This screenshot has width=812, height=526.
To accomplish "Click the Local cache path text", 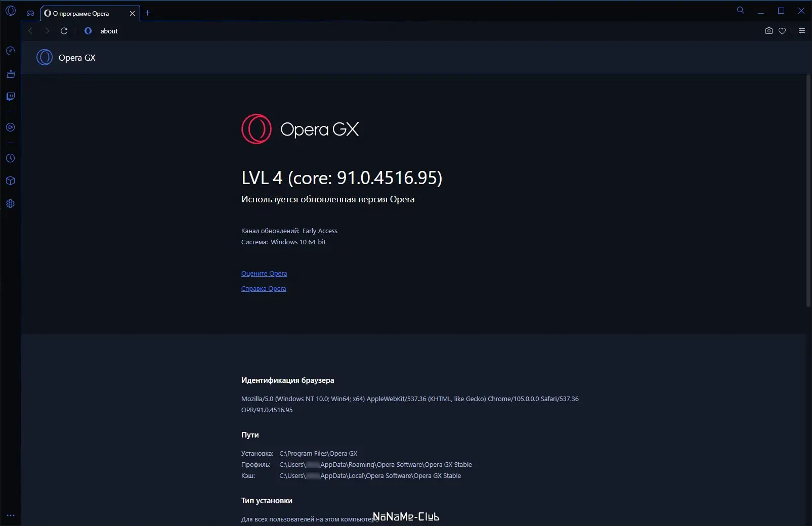I will point(370,476).
